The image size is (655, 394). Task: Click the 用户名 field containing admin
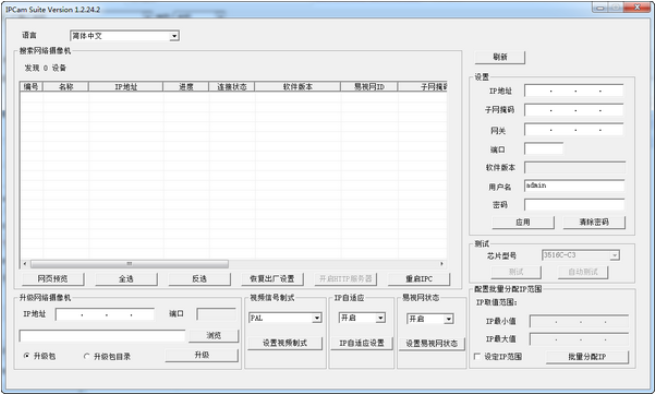pos(574,186)
